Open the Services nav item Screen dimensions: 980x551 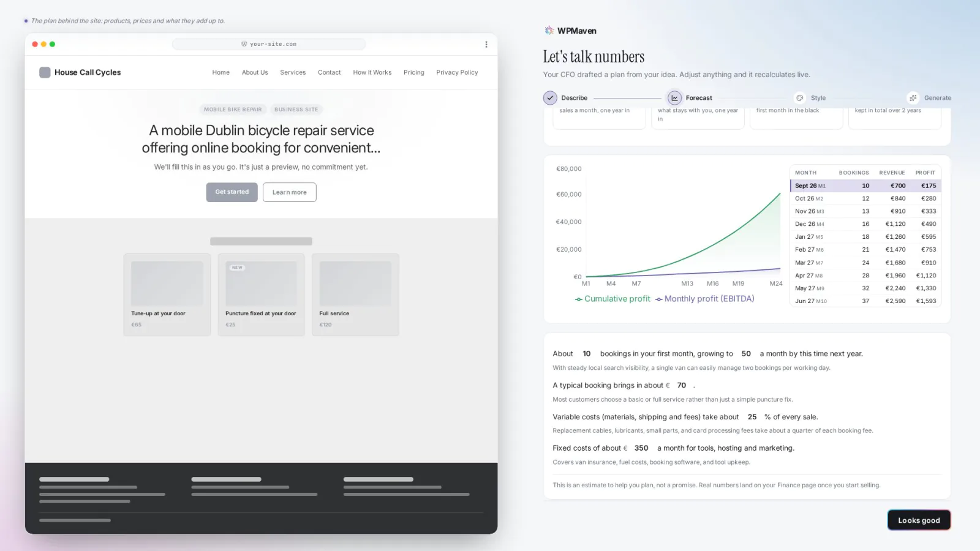click(293, 72)
